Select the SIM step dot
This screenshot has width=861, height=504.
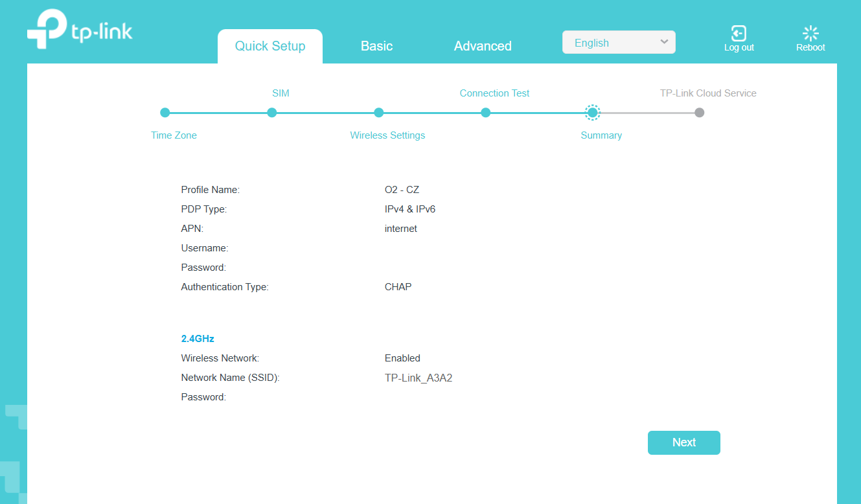[x=272, y=113]
